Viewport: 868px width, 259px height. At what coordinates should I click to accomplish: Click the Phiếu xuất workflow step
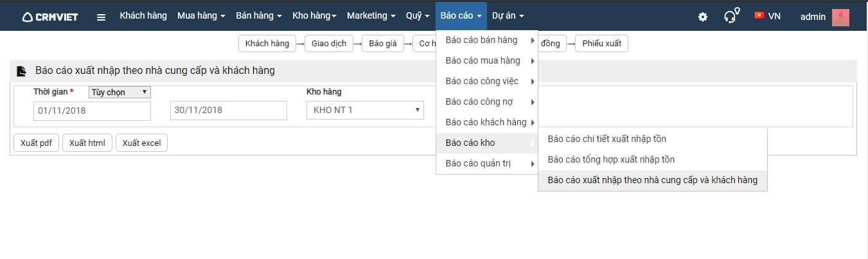tap(601, 44)
